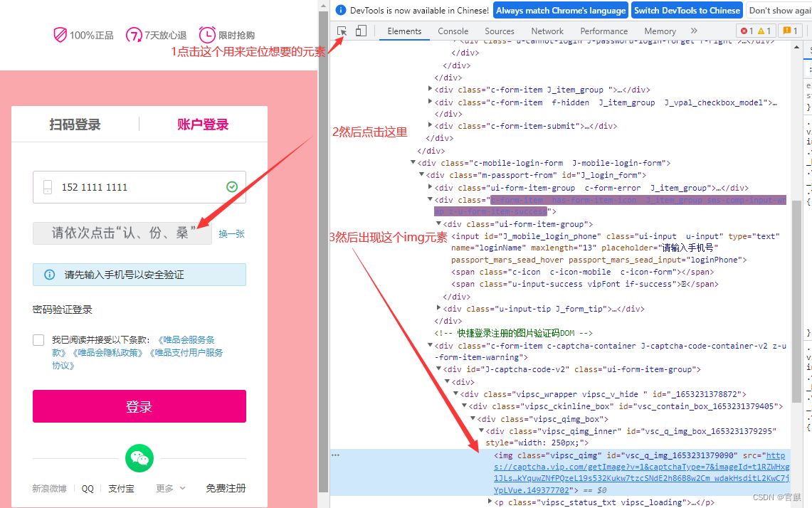The image size is (812, 508).
Task: Select the span c-icon-mobile node
Action: pyautogui.click(x=583, y=272)
